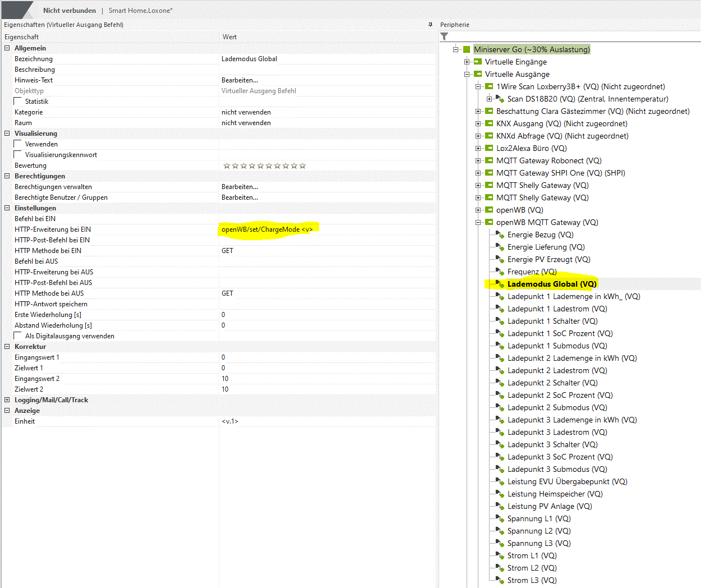701x588 pixels.
Task: Select Leistung PV Anlage output
Action: 549,506
